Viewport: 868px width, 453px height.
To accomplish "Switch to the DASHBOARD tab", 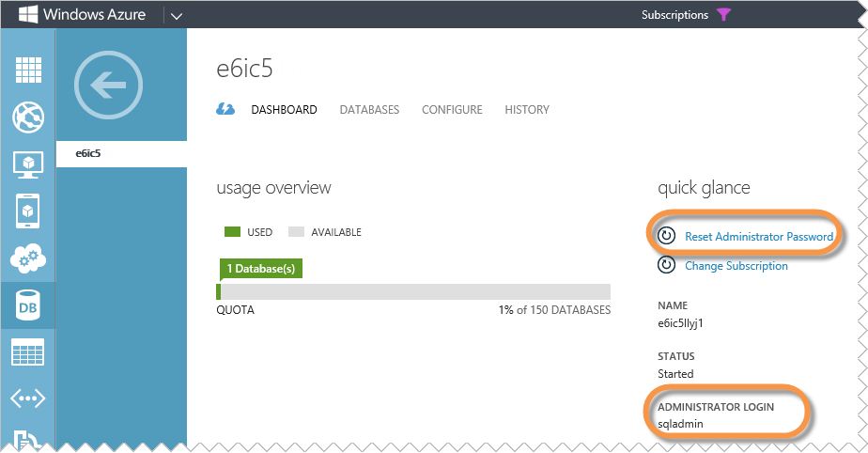I will tap(284, 110).
